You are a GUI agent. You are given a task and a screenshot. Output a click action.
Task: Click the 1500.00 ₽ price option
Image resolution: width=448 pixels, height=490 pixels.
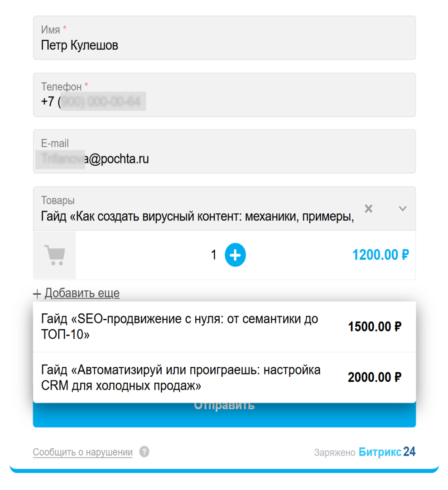[x=375, y=327]
